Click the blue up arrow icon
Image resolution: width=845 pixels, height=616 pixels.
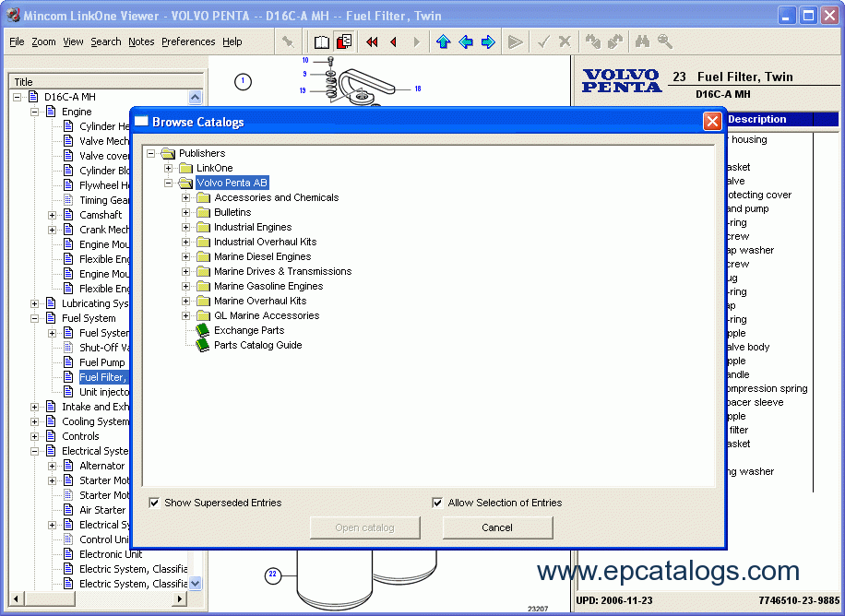(x=443, y=41)
